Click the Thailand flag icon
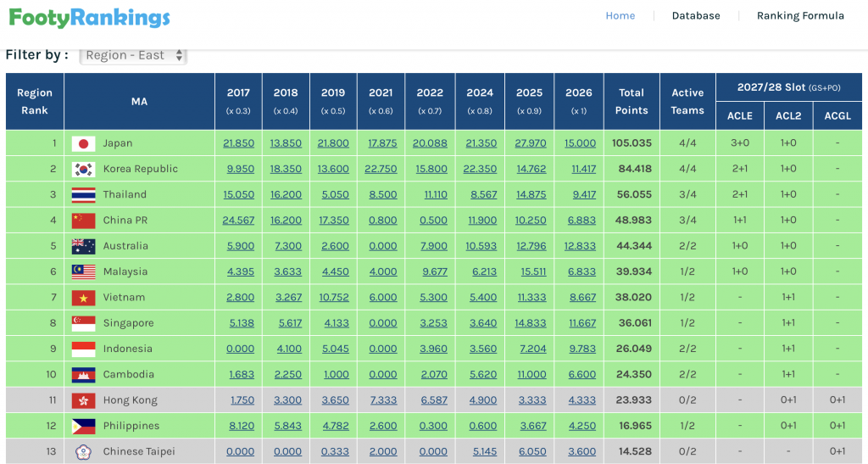Viewport: 868px width, 464px height. click(83, 195)
